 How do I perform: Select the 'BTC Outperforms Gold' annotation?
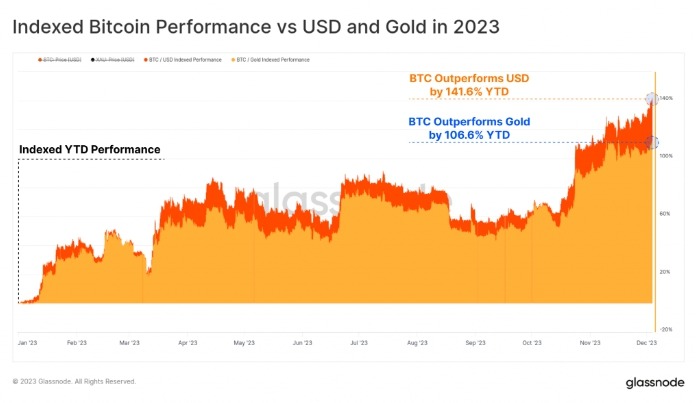pyautogui.click(x=469, y=128)
